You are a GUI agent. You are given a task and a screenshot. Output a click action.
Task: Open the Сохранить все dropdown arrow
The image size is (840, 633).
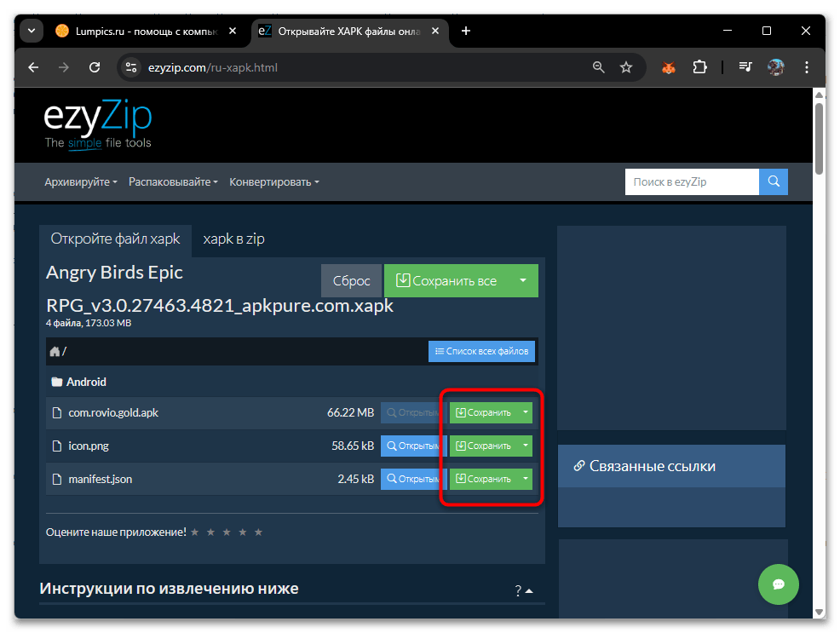[x=523, y=280]
